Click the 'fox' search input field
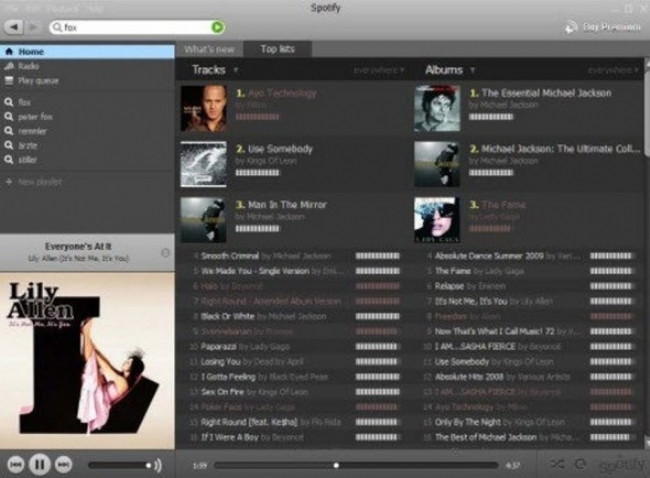 (130, 27)
